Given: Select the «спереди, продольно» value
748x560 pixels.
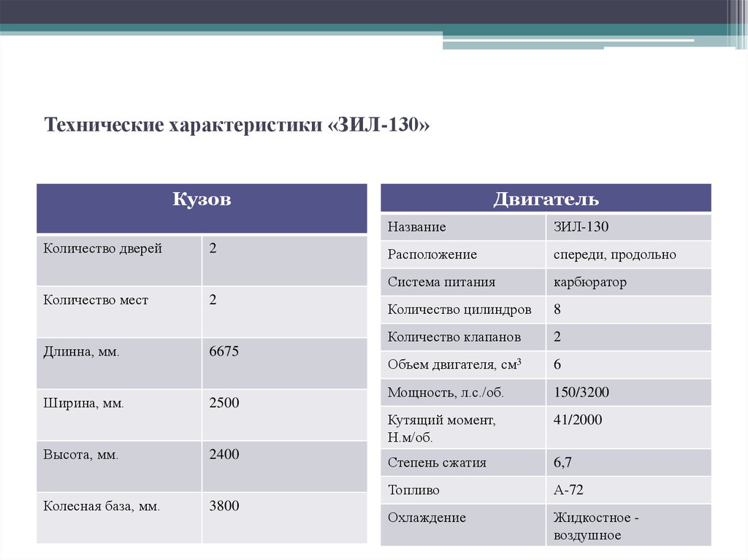Looking at the screenshot, I should coord(614,254).
